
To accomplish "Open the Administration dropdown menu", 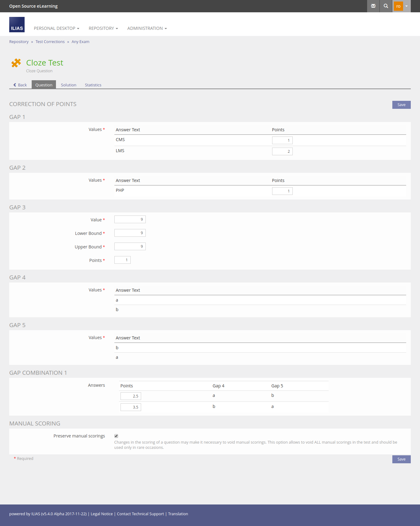I will (x=147, y=28).
